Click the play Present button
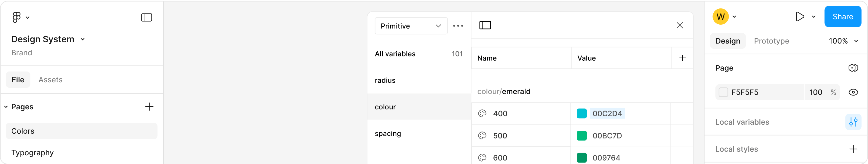Viewport: 868px width, 164px height. point(800,17)
